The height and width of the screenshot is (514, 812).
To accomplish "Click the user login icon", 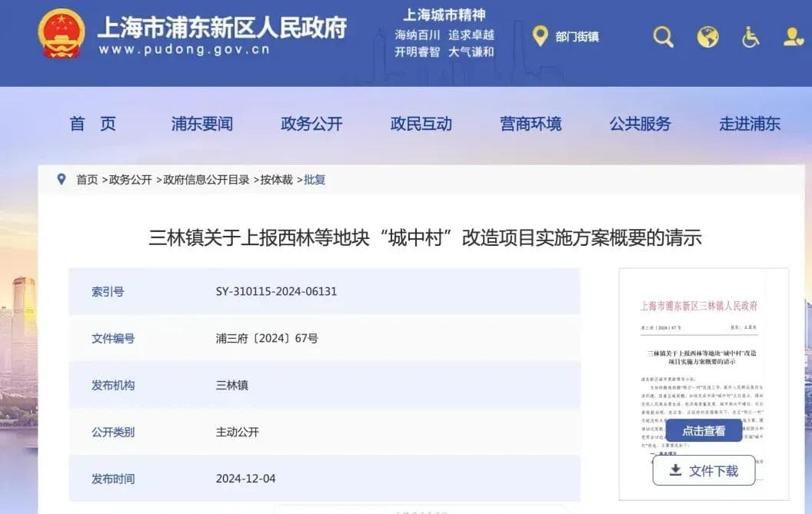I will pos(793,36).
